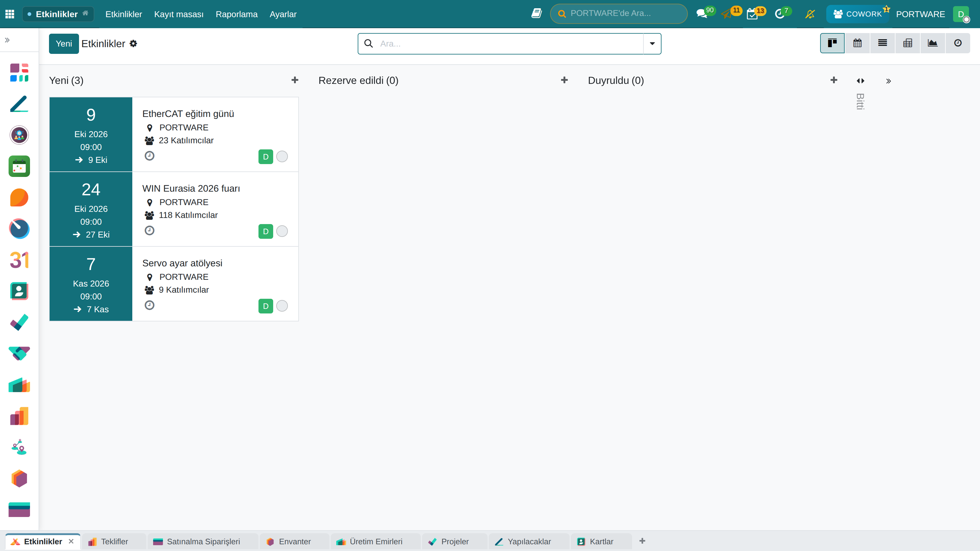Switch to Teklifler bottom tab
Image resolution: width=980 pixels, height=551 pixels.
(114, 541)
